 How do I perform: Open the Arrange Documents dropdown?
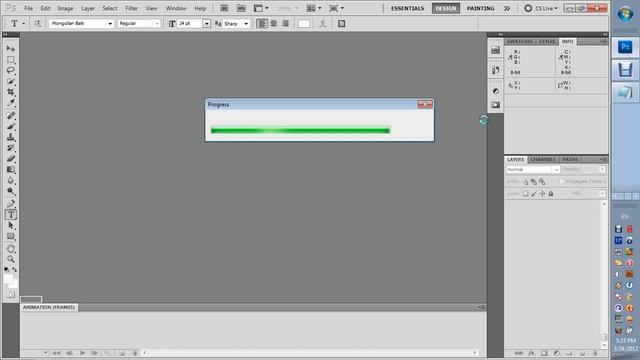tap(314, 8)
